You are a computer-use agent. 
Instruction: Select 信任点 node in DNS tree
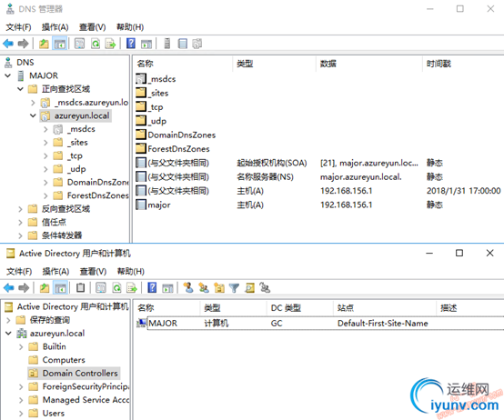[x=47, y=222]
